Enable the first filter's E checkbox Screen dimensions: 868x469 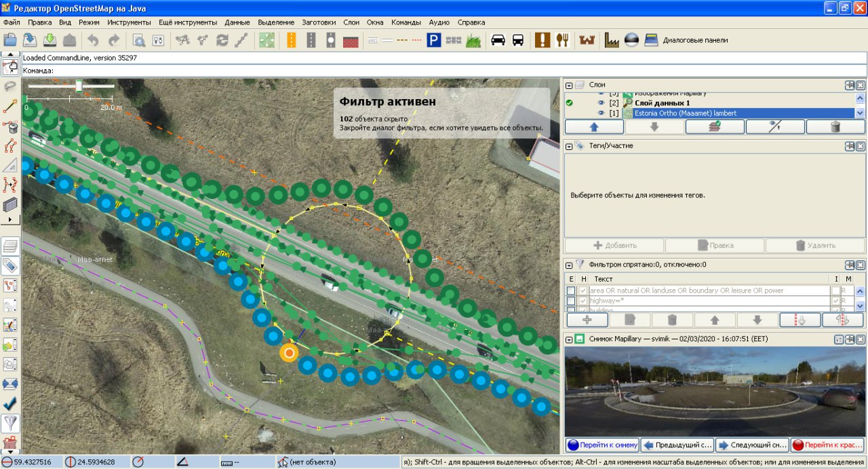pyautogui.click(x=571, y=291)
